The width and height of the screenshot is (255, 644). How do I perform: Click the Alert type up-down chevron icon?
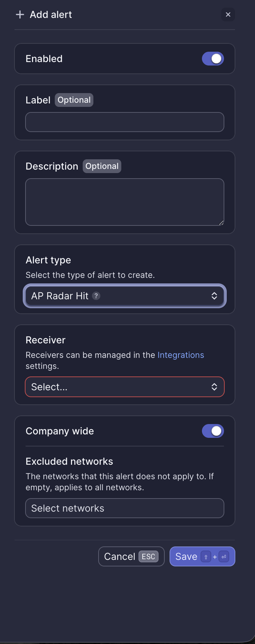pyautogui.click(x=214, y=296)
